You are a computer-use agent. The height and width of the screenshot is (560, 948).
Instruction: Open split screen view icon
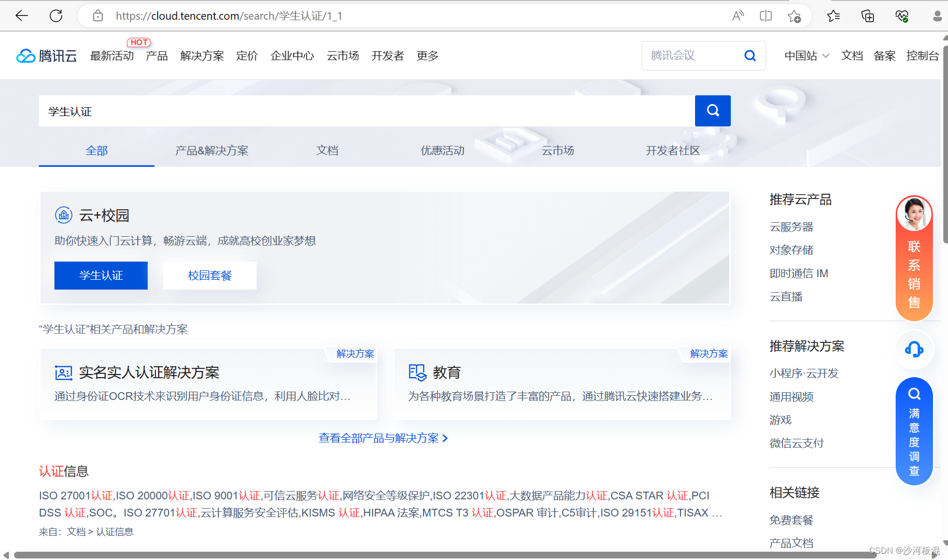[766, 16]
